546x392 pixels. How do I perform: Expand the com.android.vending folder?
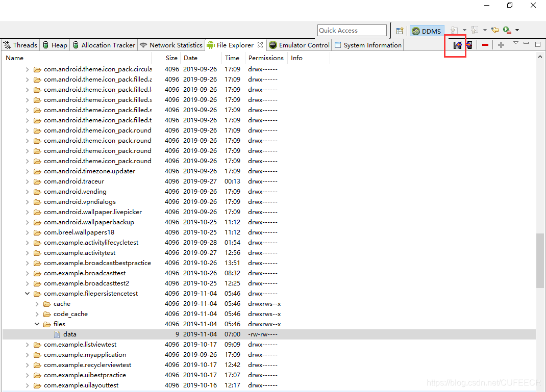point(27,192)
